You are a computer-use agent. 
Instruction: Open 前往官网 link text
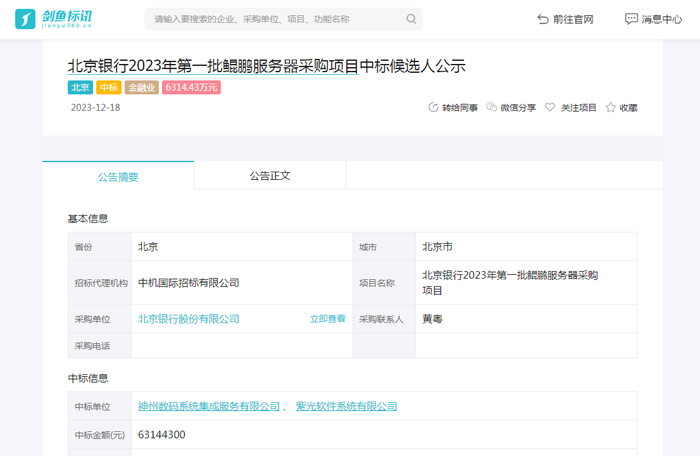coord(573,19)
